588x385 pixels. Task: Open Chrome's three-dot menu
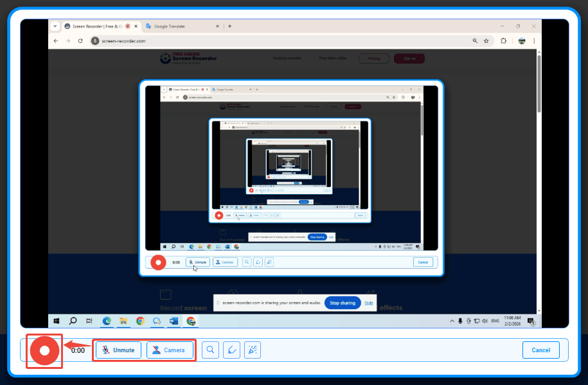pyautogui.click(x=534, y=40)
